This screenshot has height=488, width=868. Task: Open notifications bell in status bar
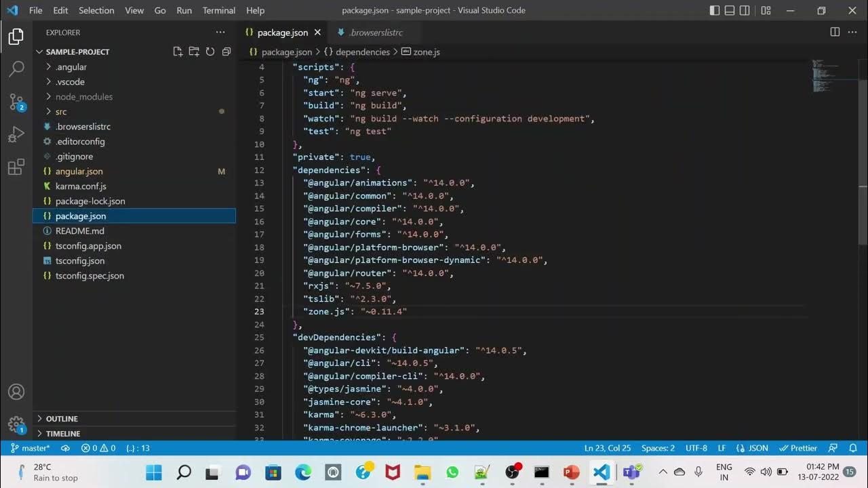tap(854, 448)
